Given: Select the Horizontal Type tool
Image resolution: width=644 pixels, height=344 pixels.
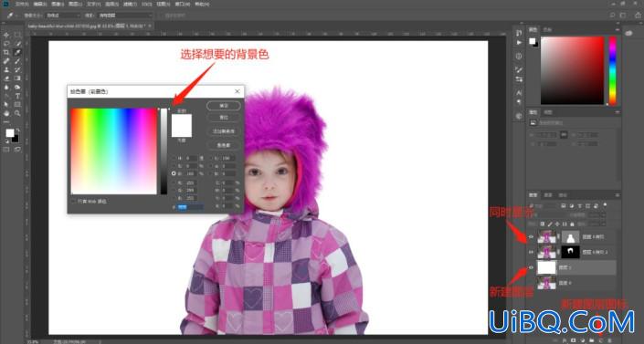Looking at the screenshot, I should click(x=17, y=96).
